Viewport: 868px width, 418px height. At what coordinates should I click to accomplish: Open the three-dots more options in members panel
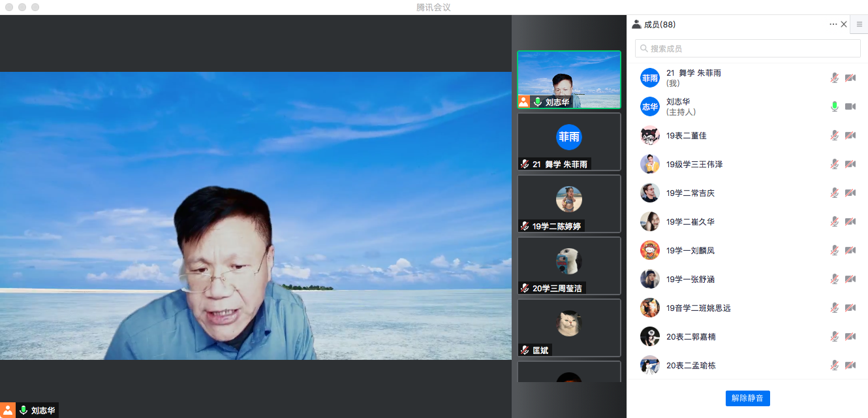[833, 24]
